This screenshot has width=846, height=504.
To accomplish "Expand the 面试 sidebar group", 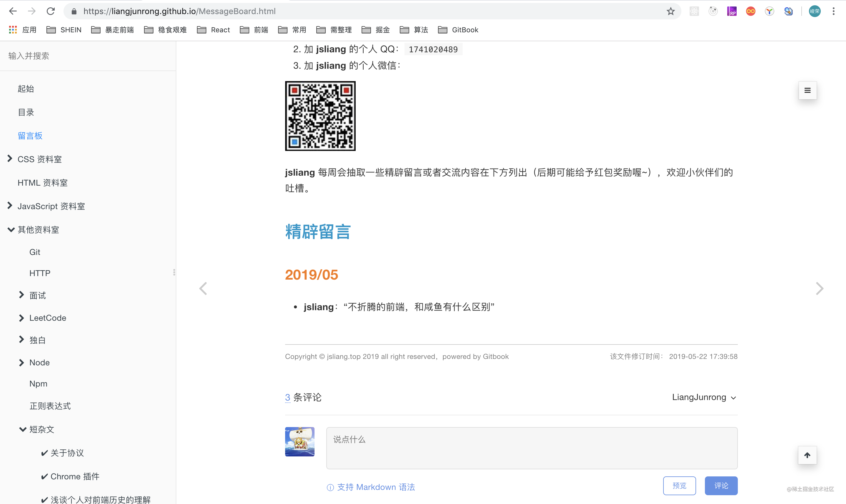I will point(21,295).
